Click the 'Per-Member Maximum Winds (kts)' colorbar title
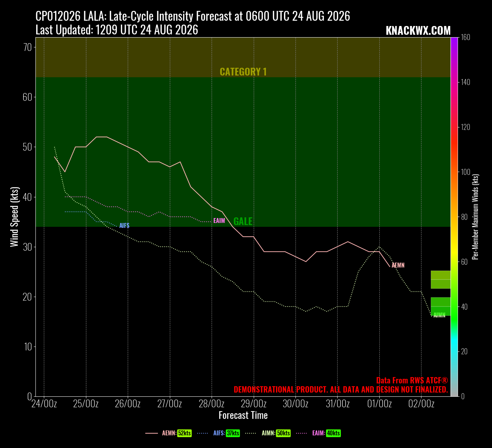This screenshot has width=492, height=448. point(476,217)
